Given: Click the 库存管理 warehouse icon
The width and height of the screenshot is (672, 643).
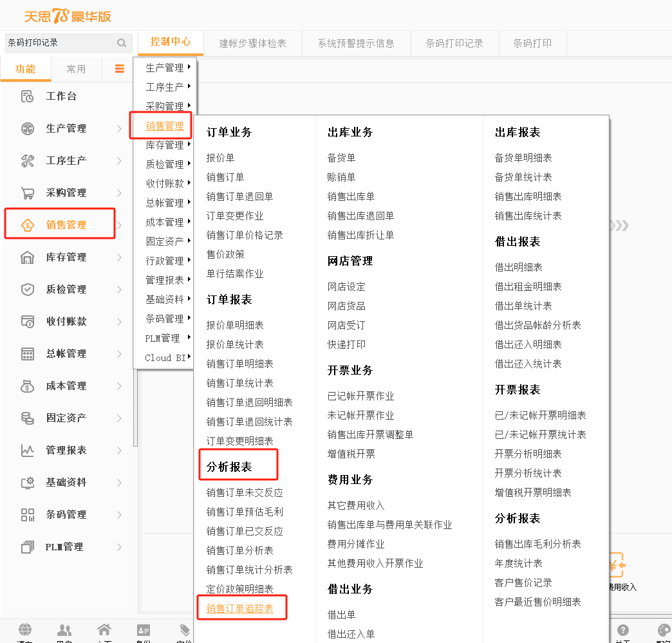Looking at the screenshot, I should [x=27, y=257].
